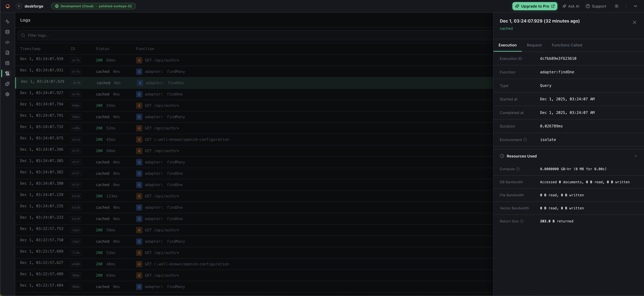Open the top-right account dropdown chevron

point(635,6)
